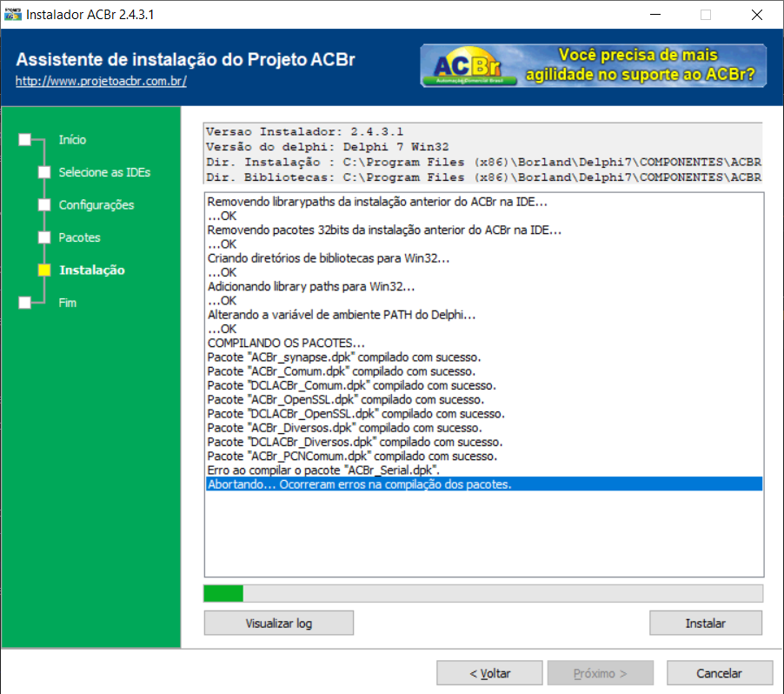The image size is (784, 694).
Task: Select 'Removendo pacotes 32bits' log line
Action: (484, 230)
